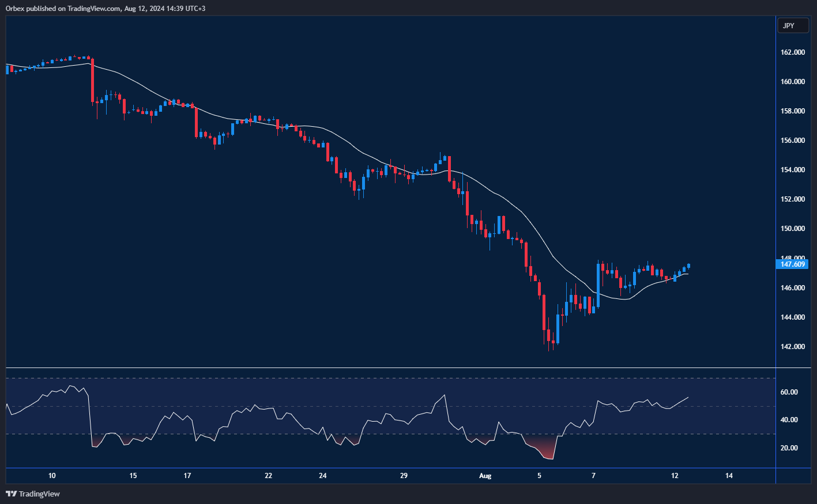Click the 154.000 price level label
Viewport: 817px width, 504px height.
(x=793, y=170)
